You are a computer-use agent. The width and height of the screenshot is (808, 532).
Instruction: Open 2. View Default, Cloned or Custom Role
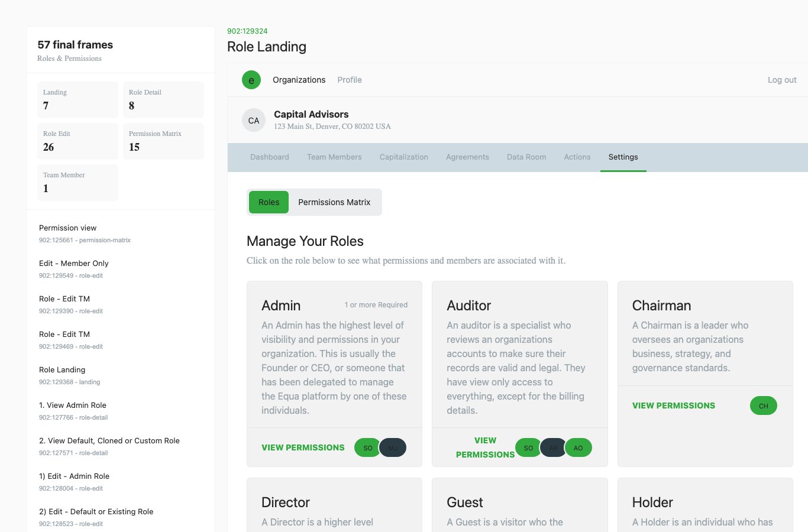click(x=121, y=446)
